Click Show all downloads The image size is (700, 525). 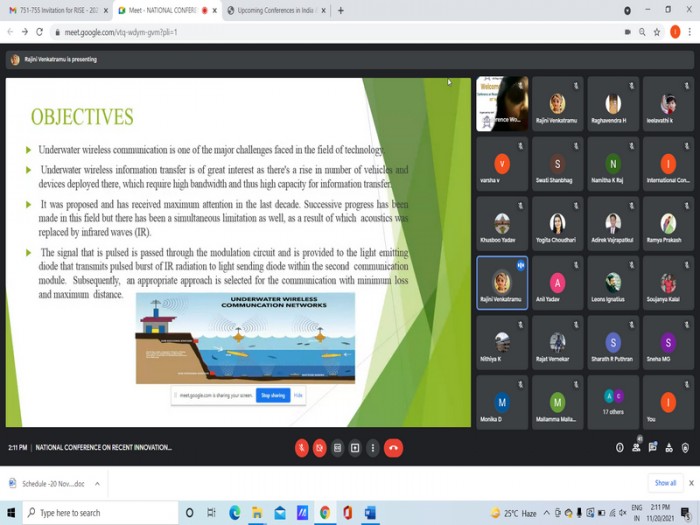click(x=665, y=483)
